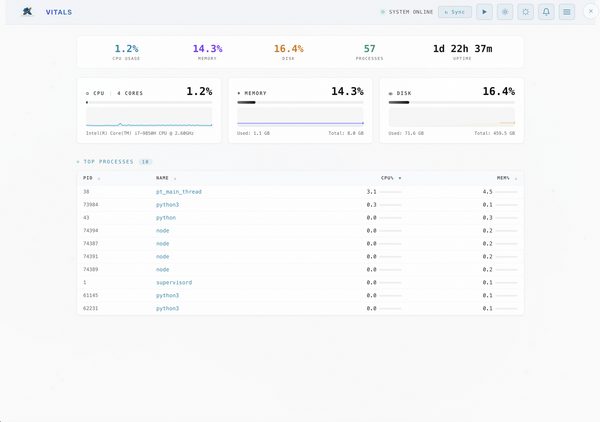Toggle the sun theme icon
The width and height of the screenshot is (600, 422).
point(525,12)
